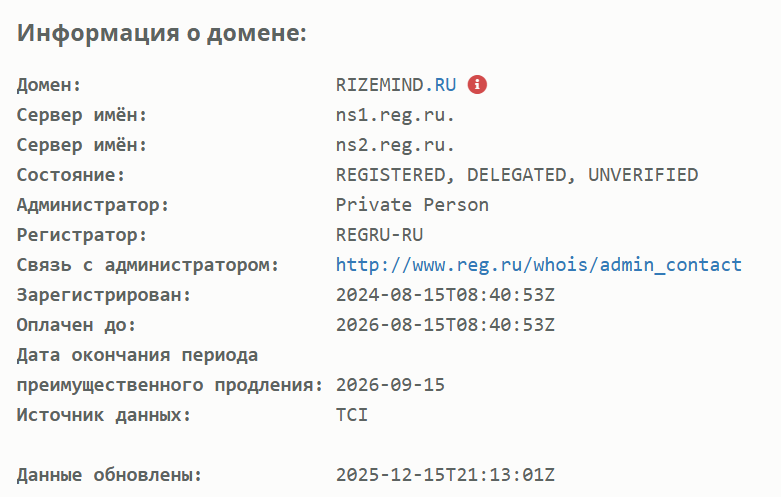Select the ns1.reg.ru. name server value

[396, 115]
